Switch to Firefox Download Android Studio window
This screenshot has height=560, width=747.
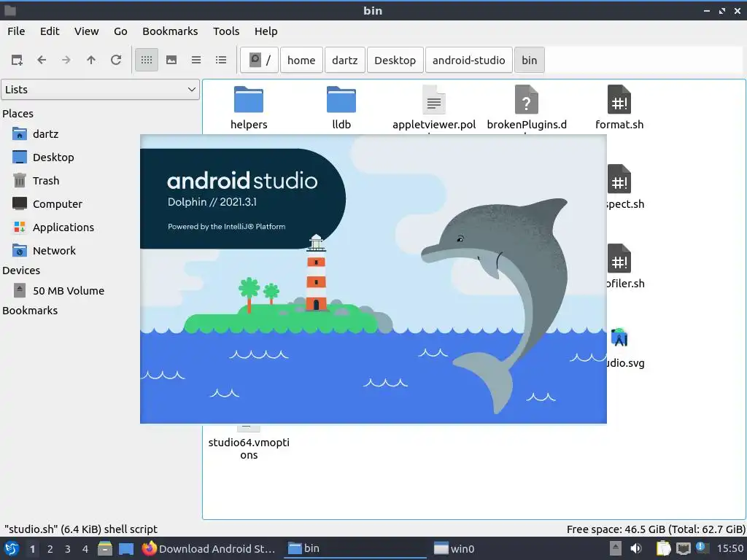click(209, 549)
